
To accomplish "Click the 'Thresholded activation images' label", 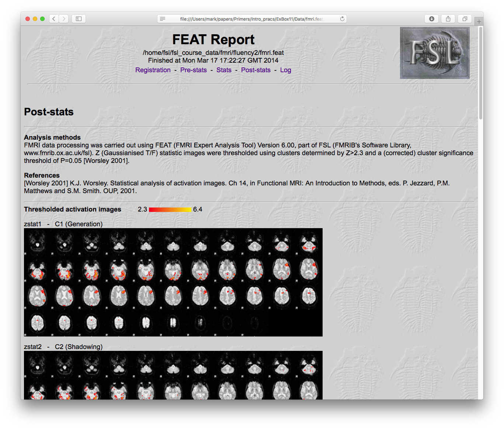I will point(73,209).
